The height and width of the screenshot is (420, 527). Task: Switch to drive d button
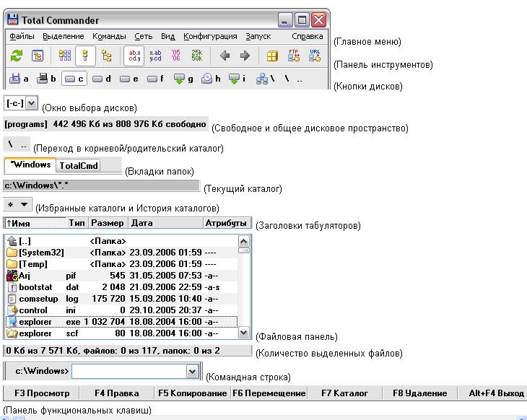click(x=102, y=79)
